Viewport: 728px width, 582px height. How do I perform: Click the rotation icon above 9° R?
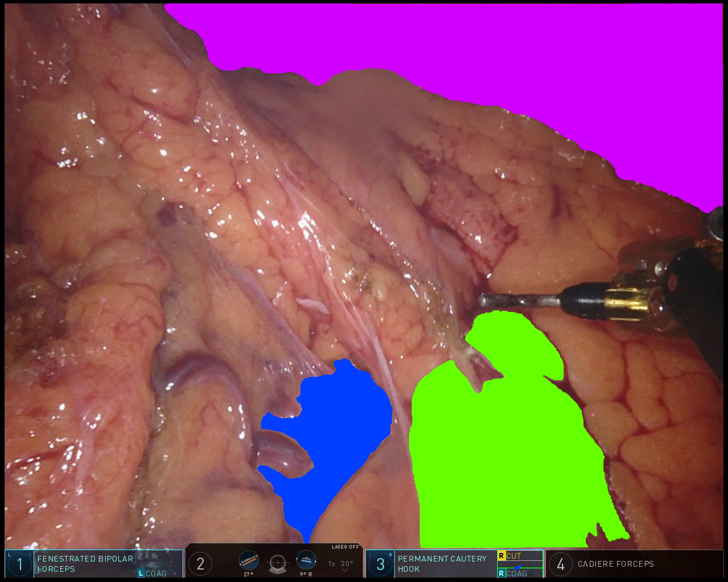306,560
